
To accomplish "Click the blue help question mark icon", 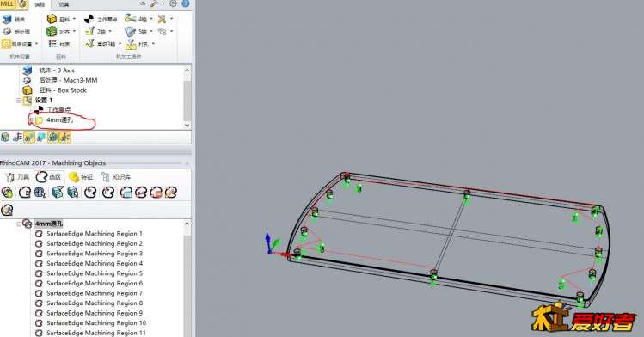I will click(186, 3).
